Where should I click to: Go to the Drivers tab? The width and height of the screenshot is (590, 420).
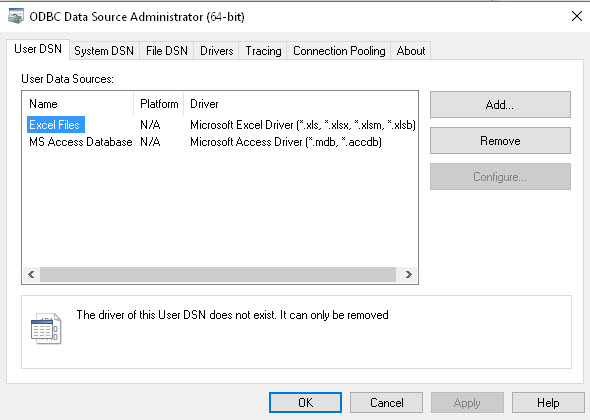tap(217, 50)
